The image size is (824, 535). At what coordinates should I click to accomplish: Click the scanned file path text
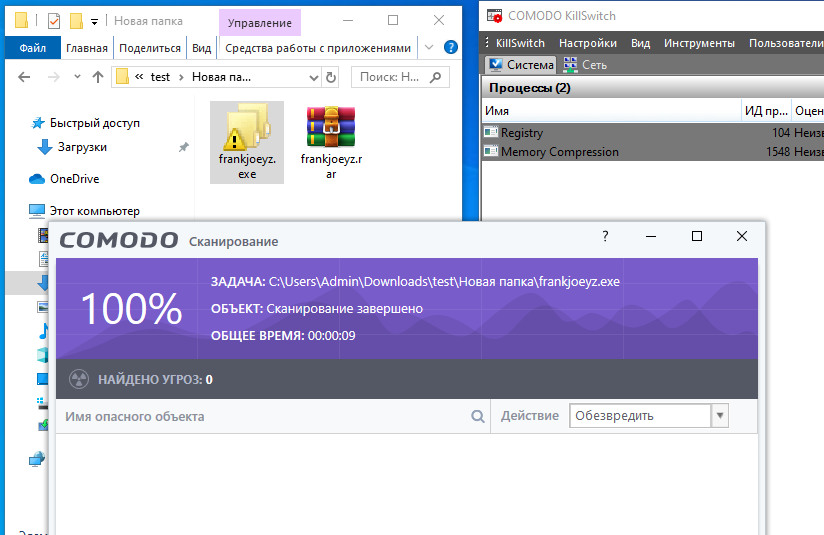point(444,282)
